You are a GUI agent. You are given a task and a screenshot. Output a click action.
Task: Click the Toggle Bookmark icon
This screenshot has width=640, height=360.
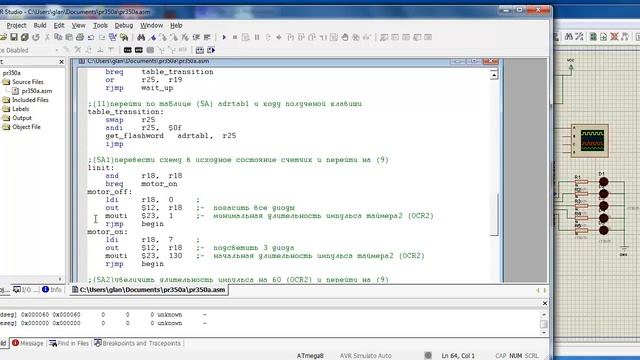point(153,37)
